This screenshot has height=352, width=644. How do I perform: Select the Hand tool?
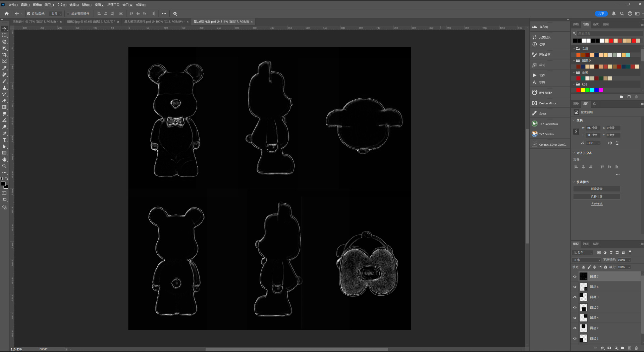coord(4,160)
